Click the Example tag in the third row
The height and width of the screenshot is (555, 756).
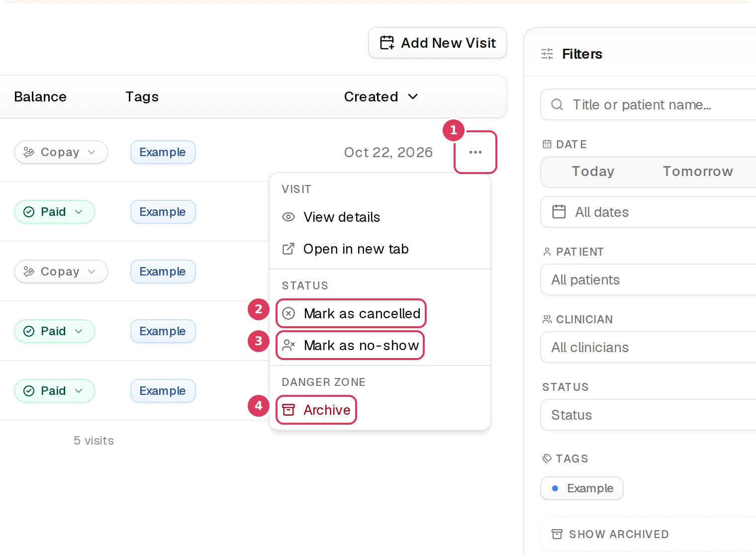click(163, 272)
